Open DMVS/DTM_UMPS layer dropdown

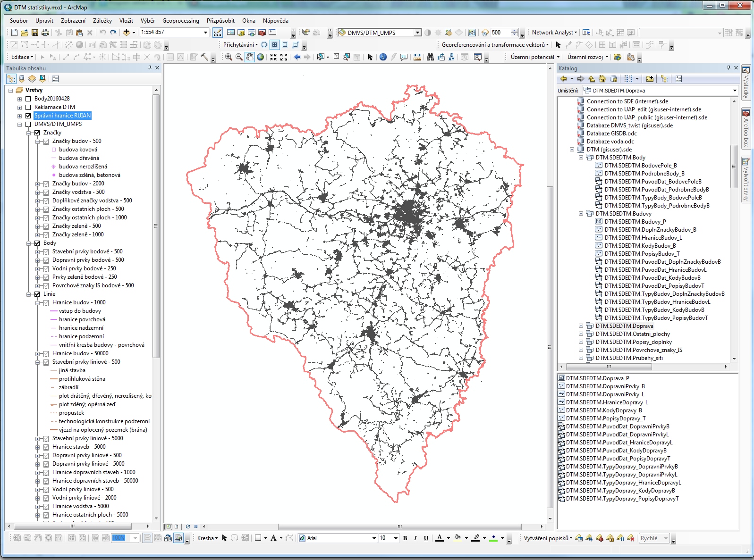point(417,33)
